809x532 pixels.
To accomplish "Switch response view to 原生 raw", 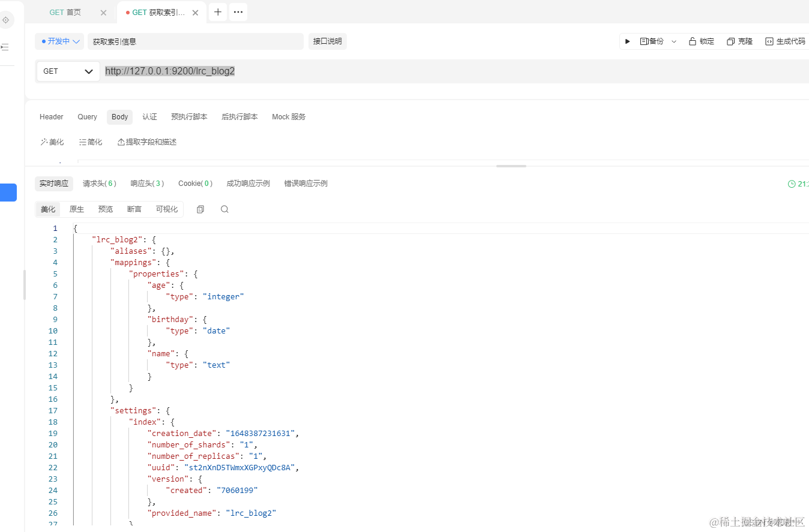I will coord(77,209).
